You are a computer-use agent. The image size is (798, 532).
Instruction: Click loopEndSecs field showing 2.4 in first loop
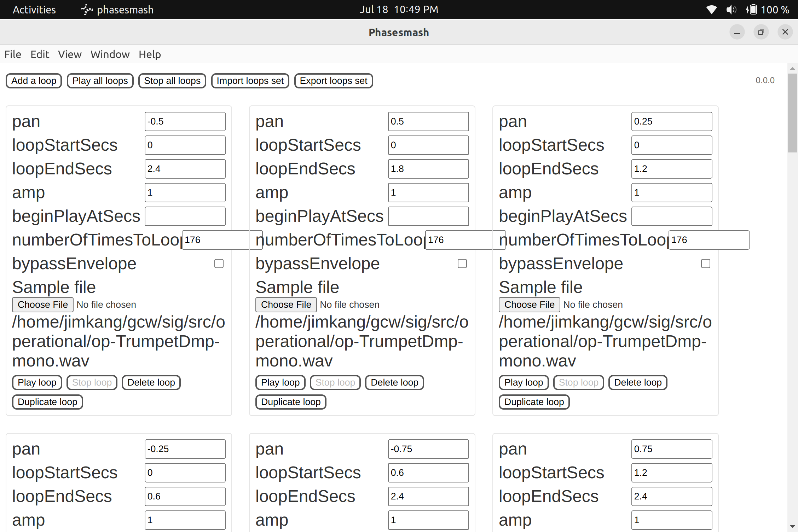click(185, 169)
